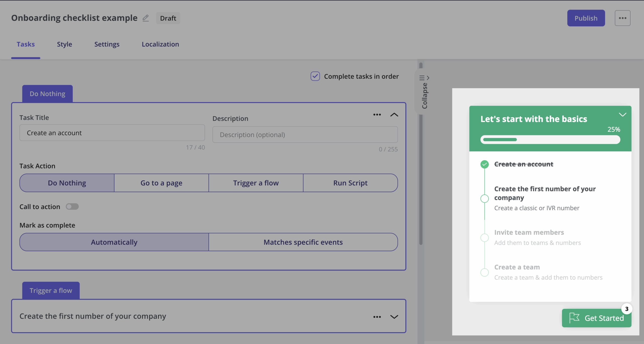Click the notification badge showing 3

click(626, 309)
